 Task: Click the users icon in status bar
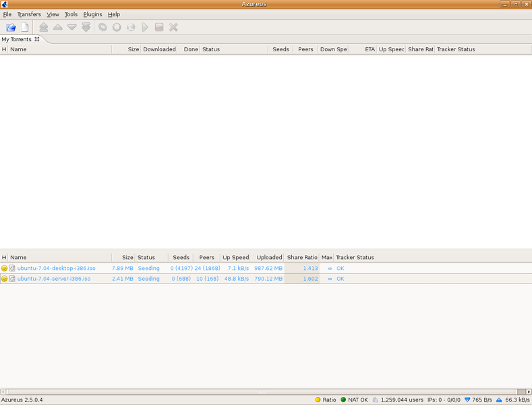click(375, 400)
